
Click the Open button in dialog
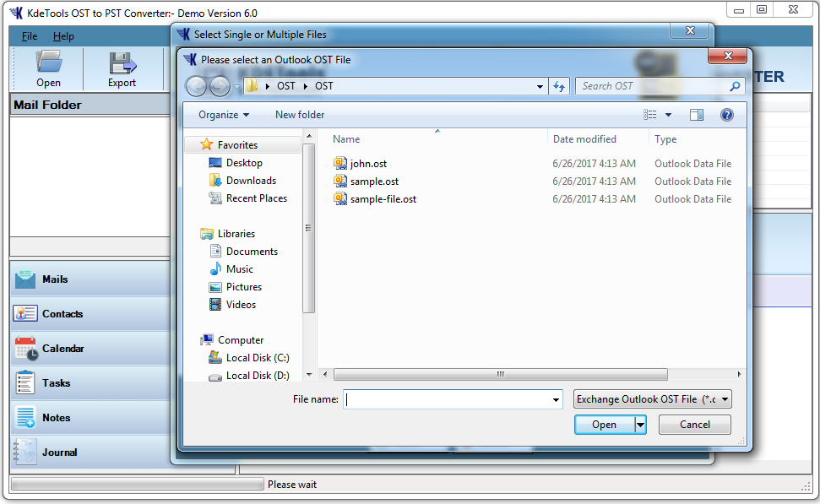605,425
